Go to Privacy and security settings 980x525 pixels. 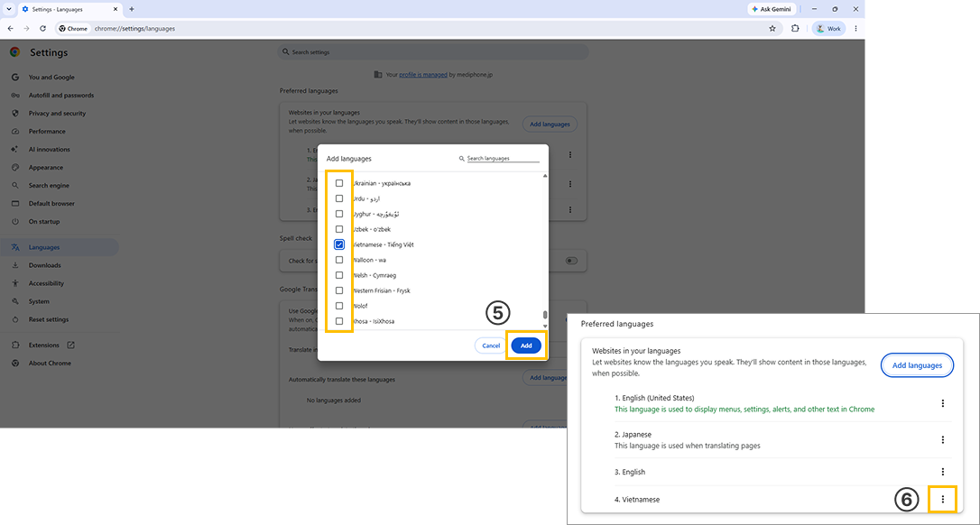pos(57,114)
